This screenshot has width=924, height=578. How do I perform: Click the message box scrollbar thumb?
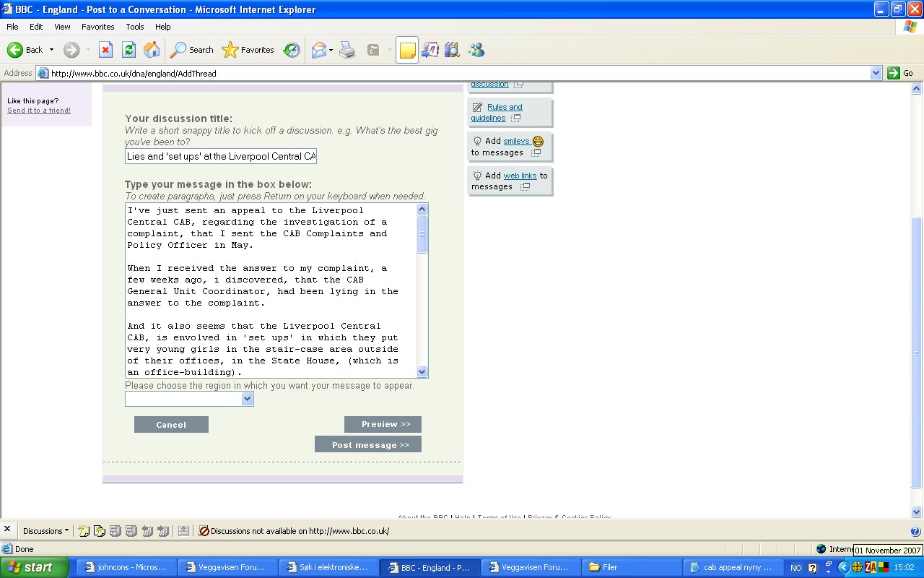pyautogui.click(x=422, y=234)
